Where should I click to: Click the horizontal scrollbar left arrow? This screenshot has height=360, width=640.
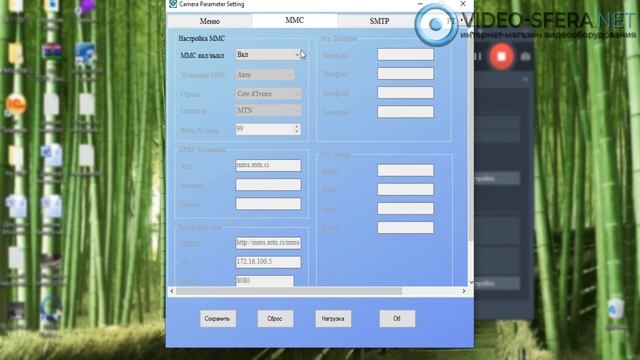(172, 291)
